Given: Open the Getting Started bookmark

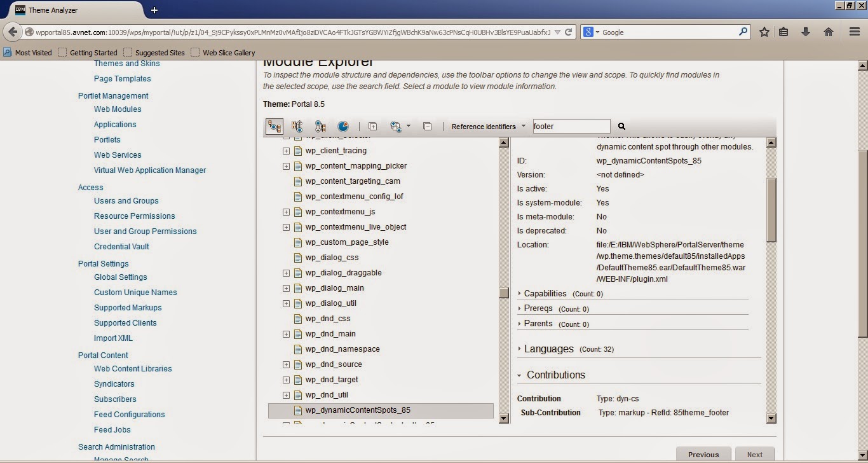Looking at the screenshot, I should tap(88, 53).
